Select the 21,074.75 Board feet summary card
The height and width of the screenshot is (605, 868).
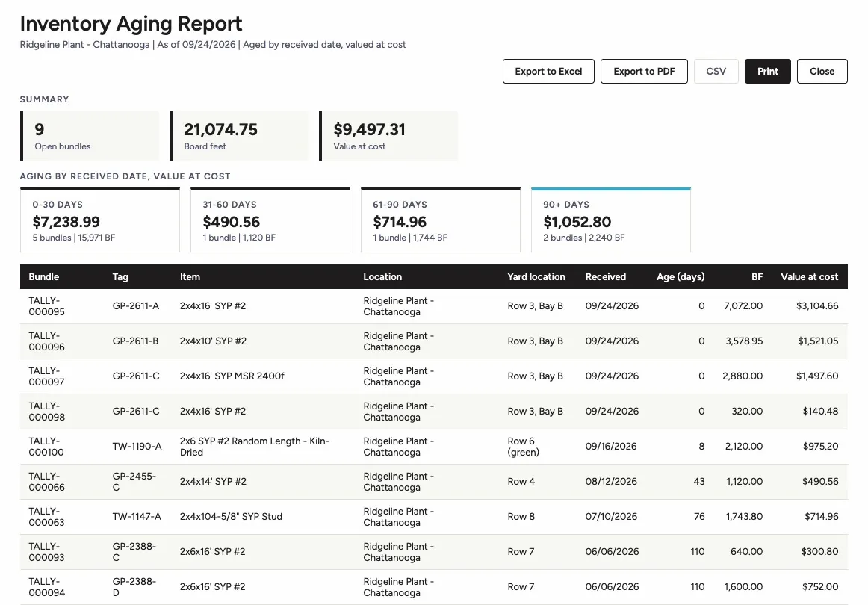239,136
